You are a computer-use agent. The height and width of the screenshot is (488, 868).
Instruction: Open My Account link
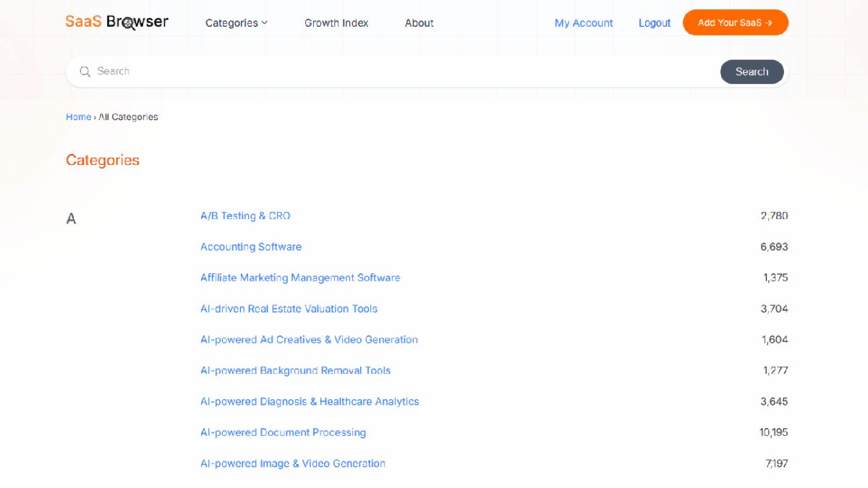583,23
